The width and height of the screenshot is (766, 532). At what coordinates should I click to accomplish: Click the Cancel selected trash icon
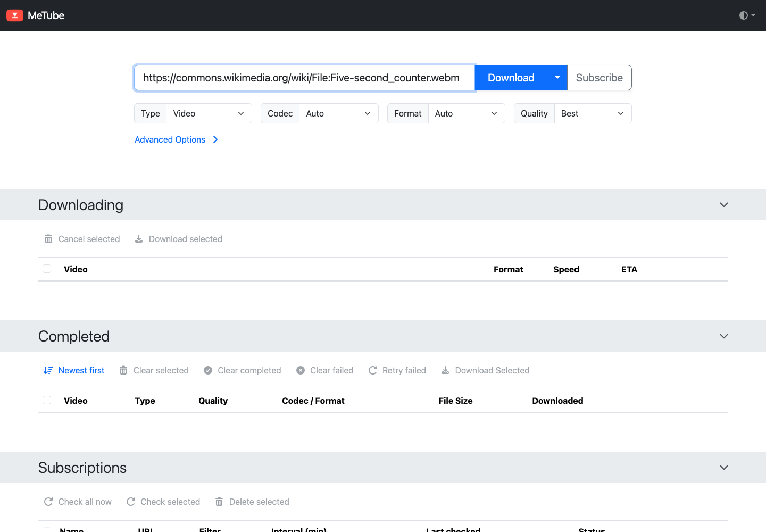tap(48, 239)
